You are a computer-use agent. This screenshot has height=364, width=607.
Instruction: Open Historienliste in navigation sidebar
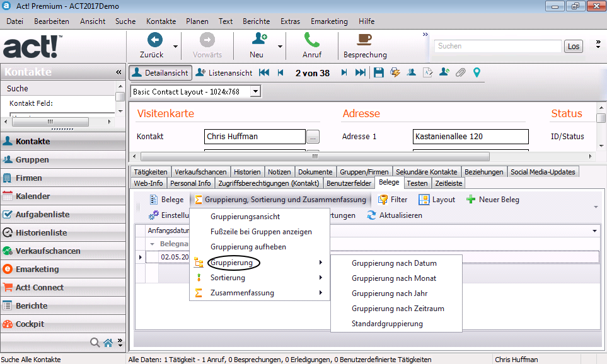point(63,232)
